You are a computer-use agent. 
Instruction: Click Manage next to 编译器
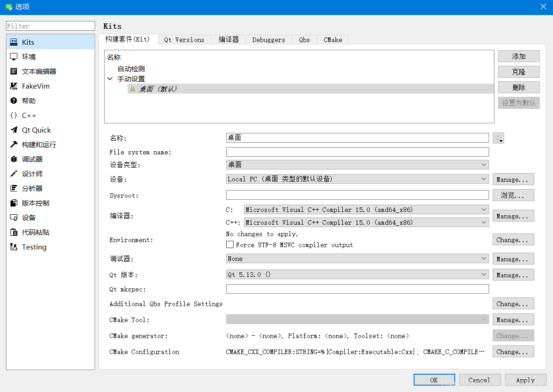[x=513, y=216]
